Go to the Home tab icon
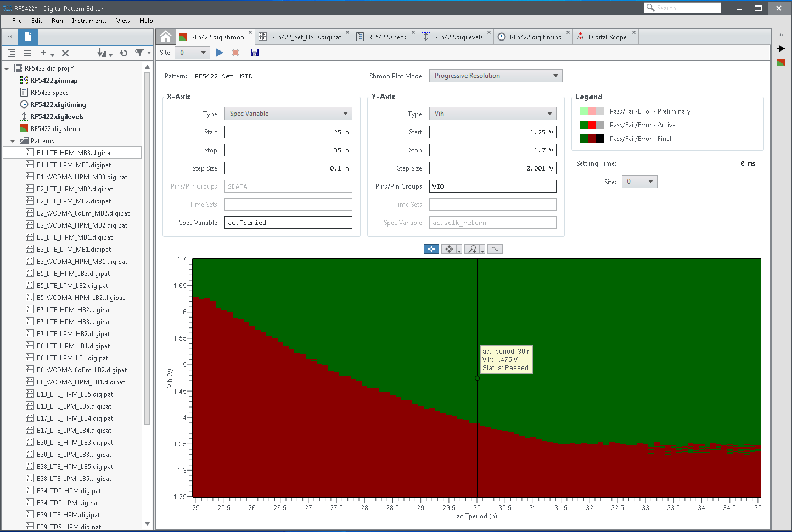The image size is (792, 532). 166,37
